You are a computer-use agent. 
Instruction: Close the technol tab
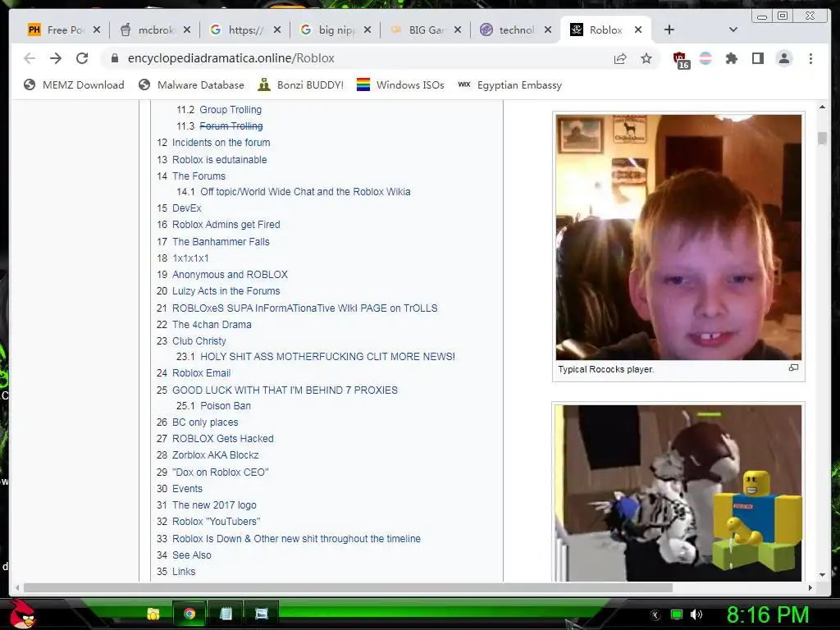(x=547, y=30)
